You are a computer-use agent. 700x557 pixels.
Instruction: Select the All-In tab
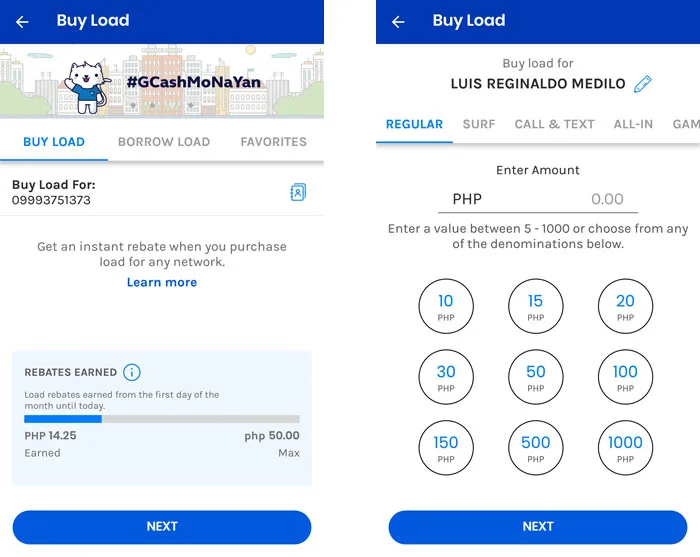click(633, 124)
